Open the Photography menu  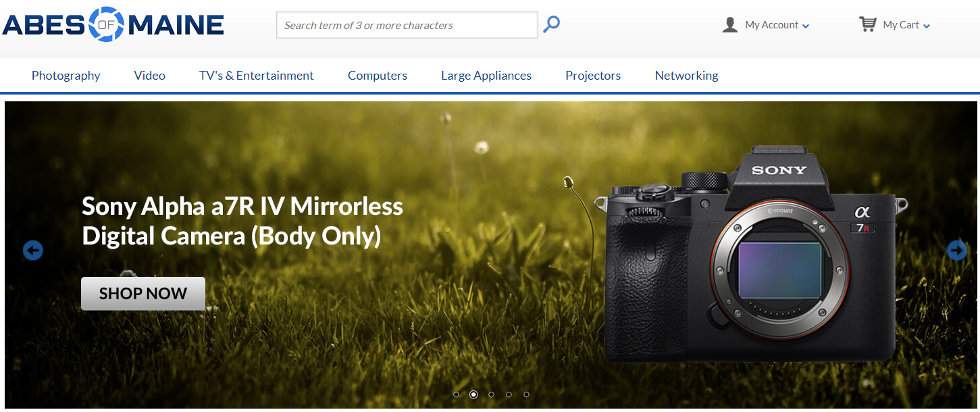pos(66,76)
